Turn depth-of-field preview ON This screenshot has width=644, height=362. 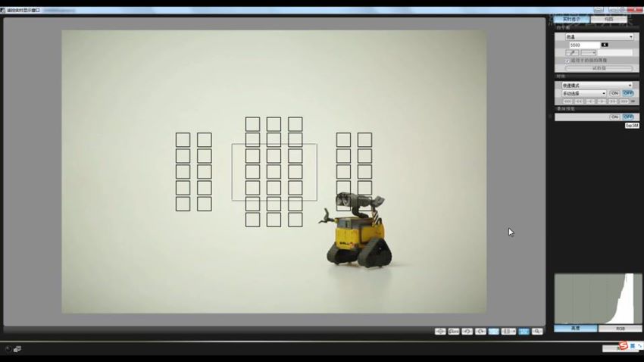(x=614, y=117)
